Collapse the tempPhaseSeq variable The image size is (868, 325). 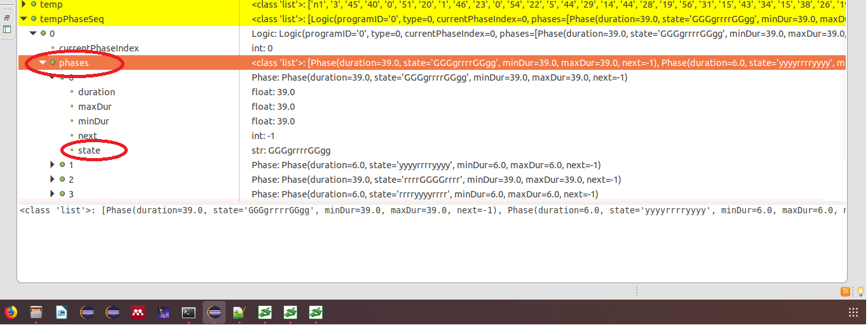click(24, 19)
